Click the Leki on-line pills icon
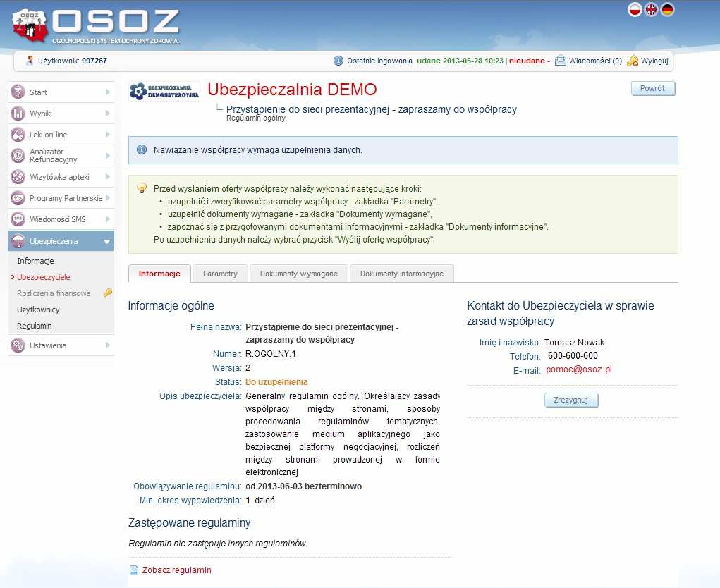This screenshot has height=588, width=720. coord(18,135)
